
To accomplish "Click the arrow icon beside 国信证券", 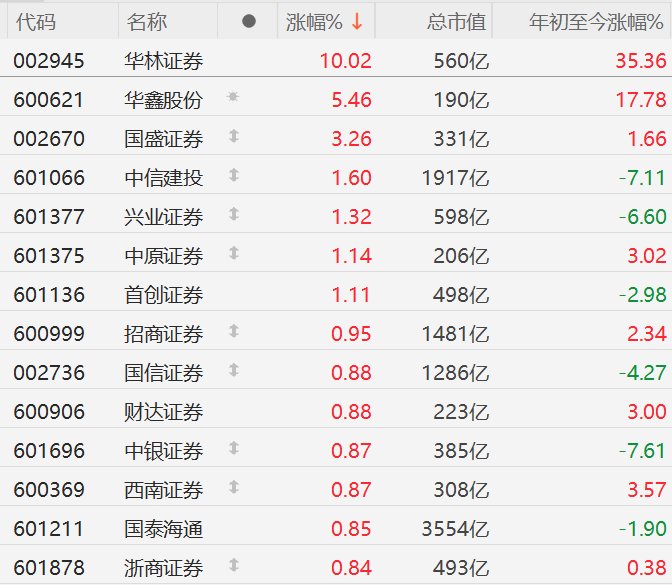I will [x=234, y=370].
